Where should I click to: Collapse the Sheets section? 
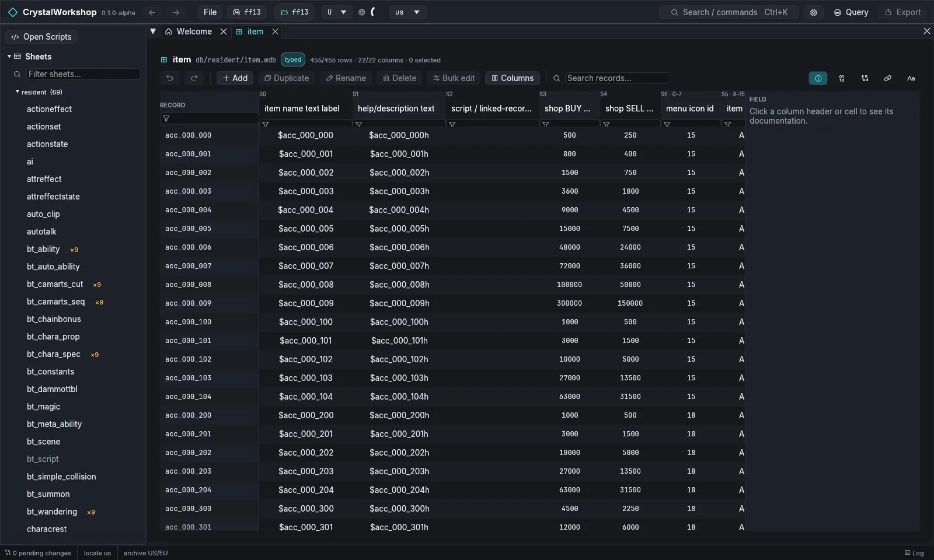(x=9, y=57)
